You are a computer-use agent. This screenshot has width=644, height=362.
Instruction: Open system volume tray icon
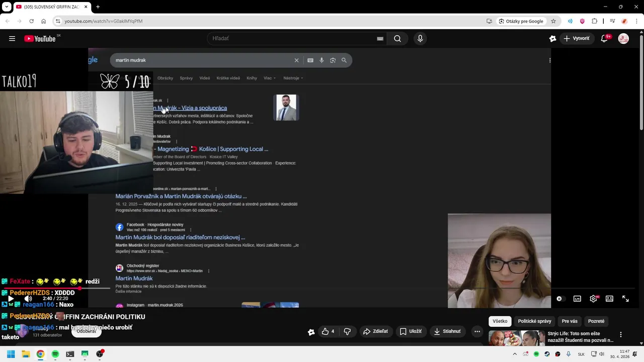coord(601,354)
